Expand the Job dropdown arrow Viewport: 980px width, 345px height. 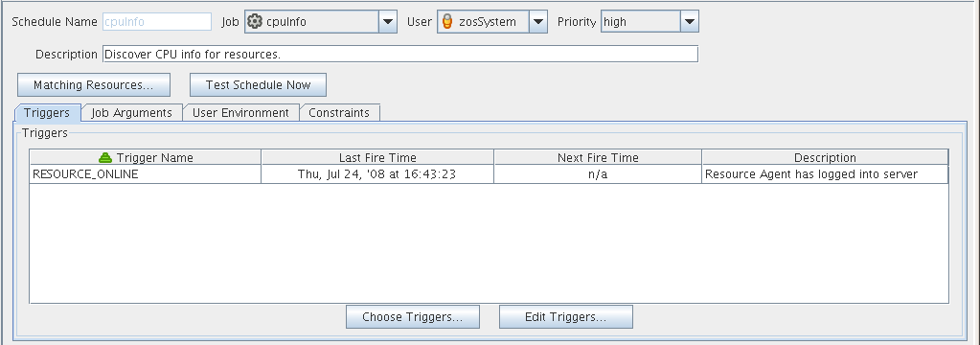click(388, 22)
